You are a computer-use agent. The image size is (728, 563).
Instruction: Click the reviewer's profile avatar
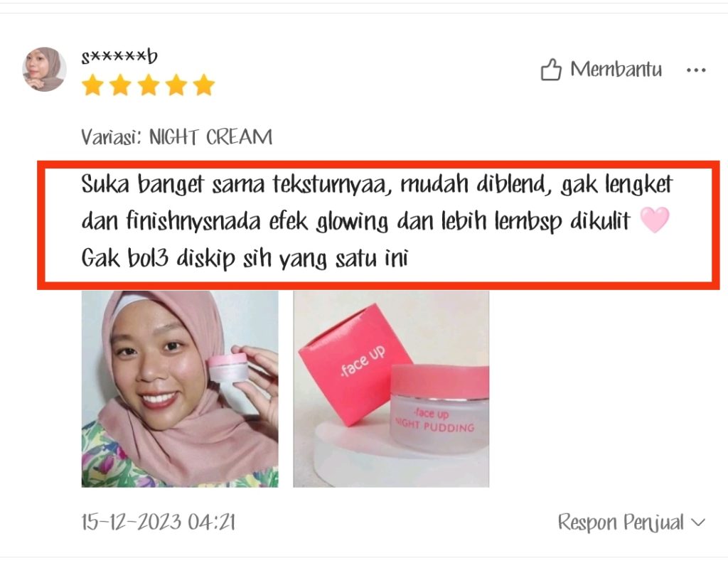pyautogui.click(x=45, y=69)
